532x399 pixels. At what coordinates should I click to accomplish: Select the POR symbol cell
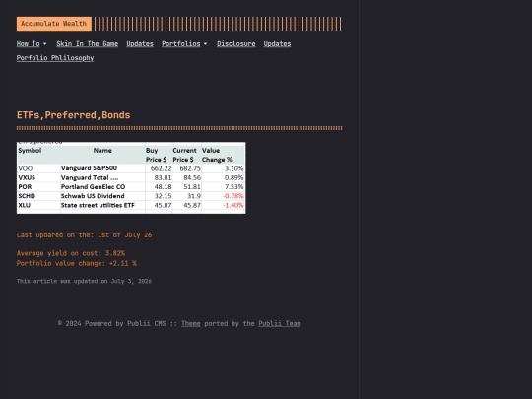point(25,187)
